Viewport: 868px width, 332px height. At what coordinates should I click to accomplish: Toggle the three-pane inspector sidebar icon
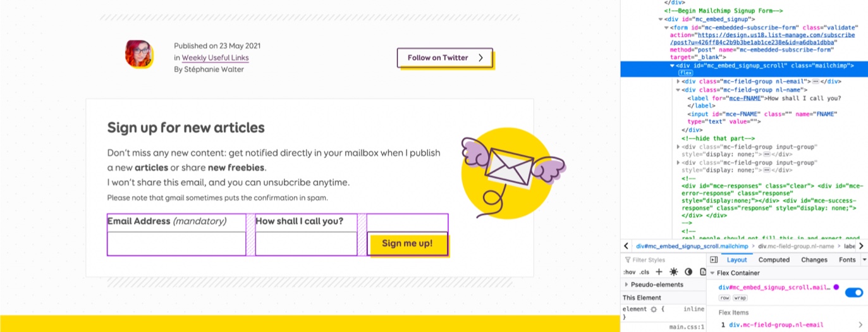coord(714,260)
